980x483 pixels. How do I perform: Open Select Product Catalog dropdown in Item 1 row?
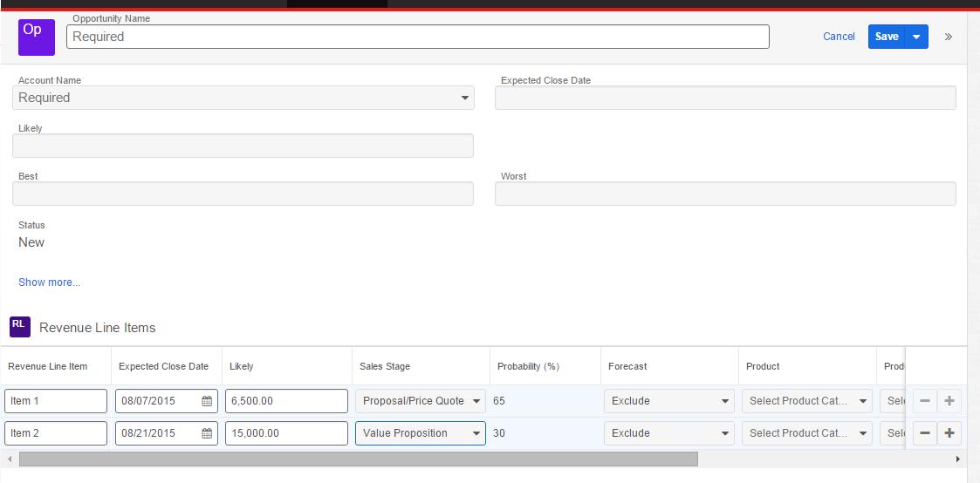pyautogui.click(x=807, y=401)
